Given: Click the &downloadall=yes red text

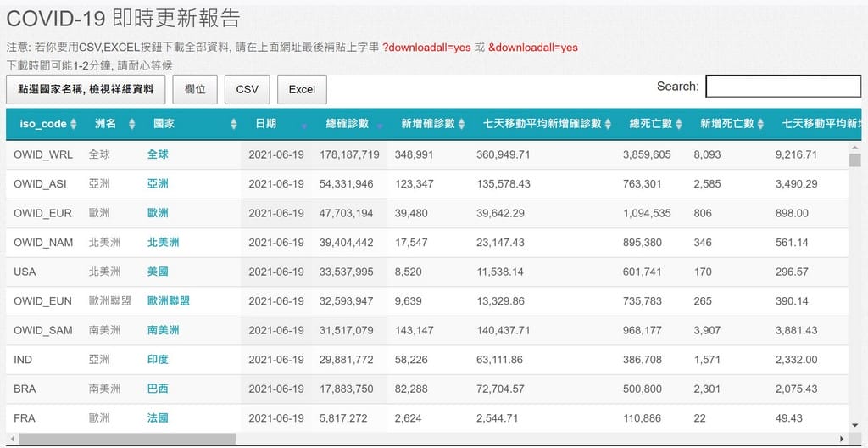Looking at the screenshot, I should pos(533,48).
